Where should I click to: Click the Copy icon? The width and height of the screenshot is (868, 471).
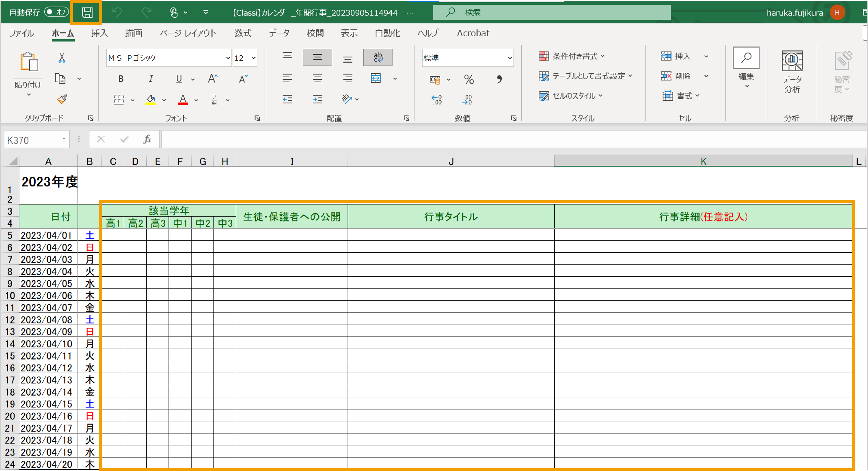click(x=60, y=79)
